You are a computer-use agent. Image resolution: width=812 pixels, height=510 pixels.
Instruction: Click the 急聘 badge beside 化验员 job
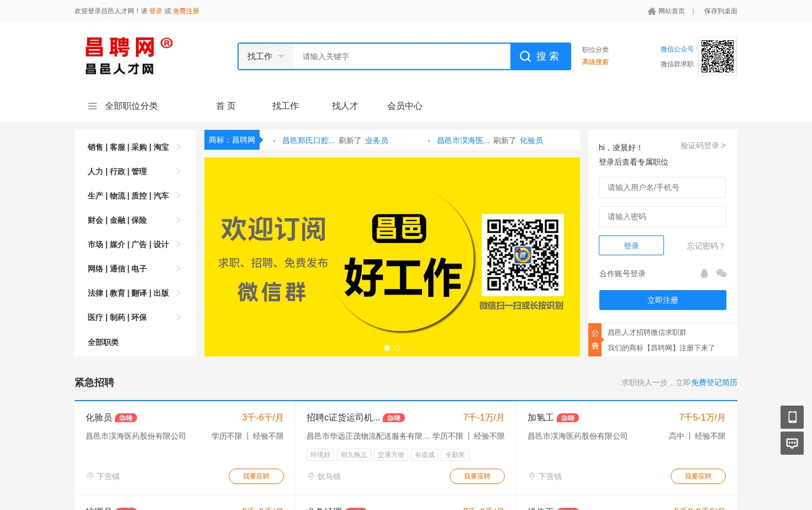(126, 418)
